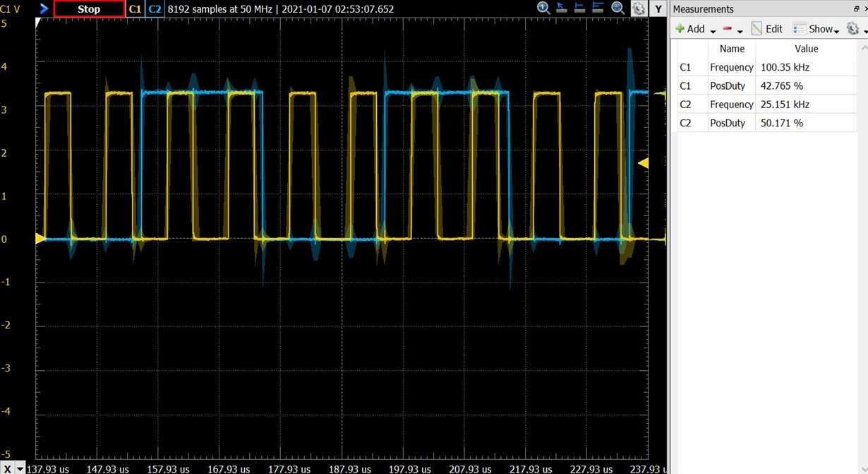868x474 pixels.
Task: Select the C1 PosDuty measurement row
Action: [x=768, y=86]
